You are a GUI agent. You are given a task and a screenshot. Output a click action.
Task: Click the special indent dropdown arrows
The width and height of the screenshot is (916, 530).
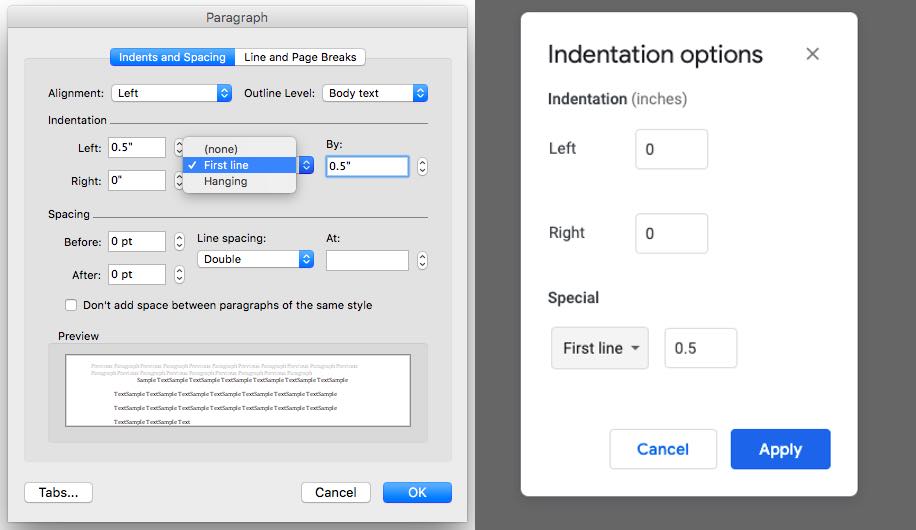pyautogui.click(x=306, y=165)
